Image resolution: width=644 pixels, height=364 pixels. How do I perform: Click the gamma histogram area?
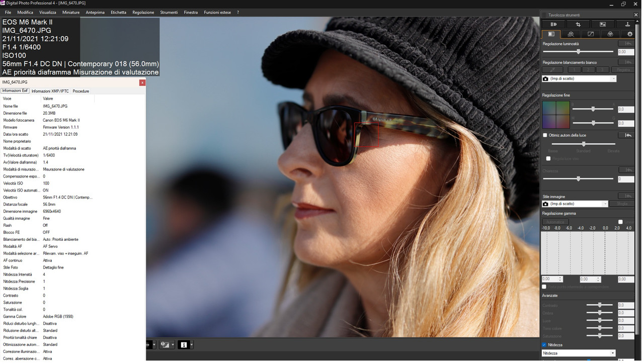587,253
